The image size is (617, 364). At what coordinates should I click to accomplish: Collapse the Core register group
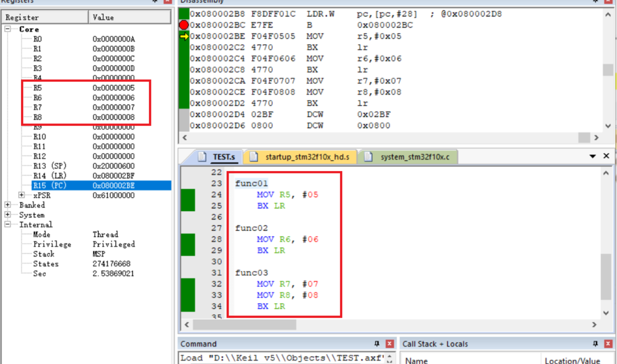[x=8, y=29]
